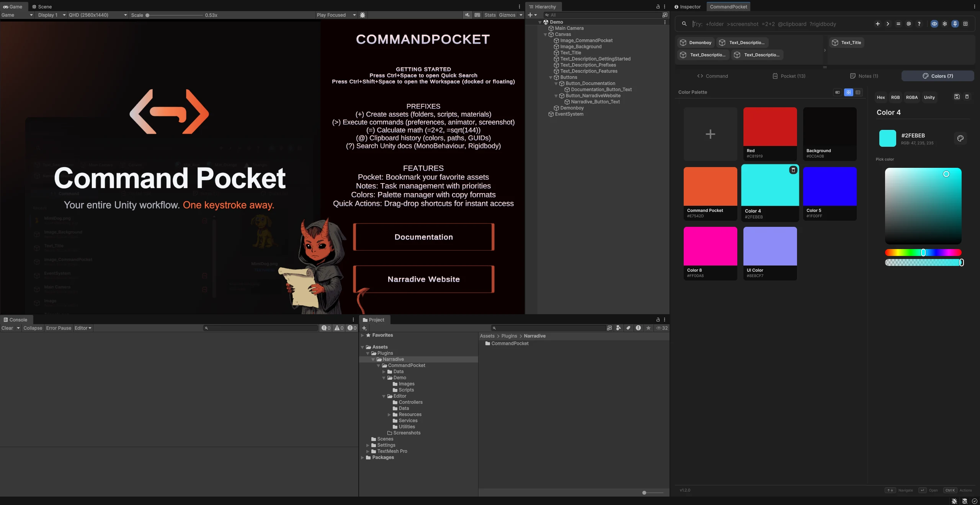Click the Project search by type icon
Screen dimensions: 980x505
pos(618,328)
